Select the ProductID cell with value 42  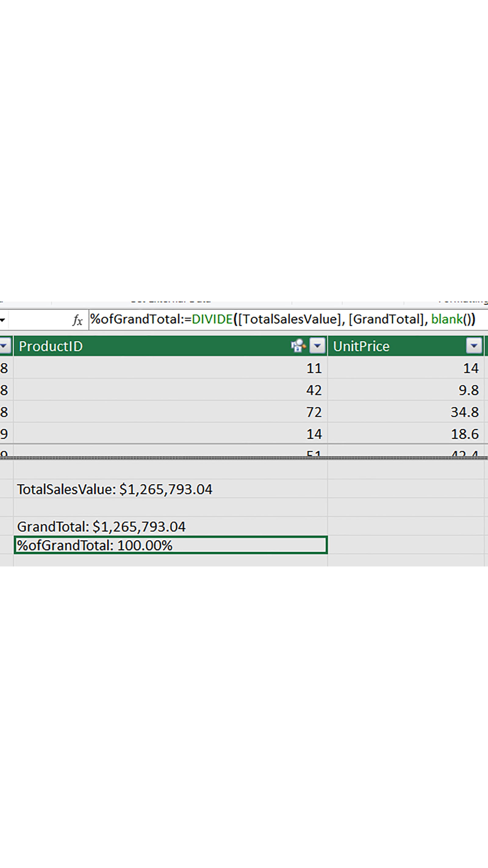click(x=170, y=390)
